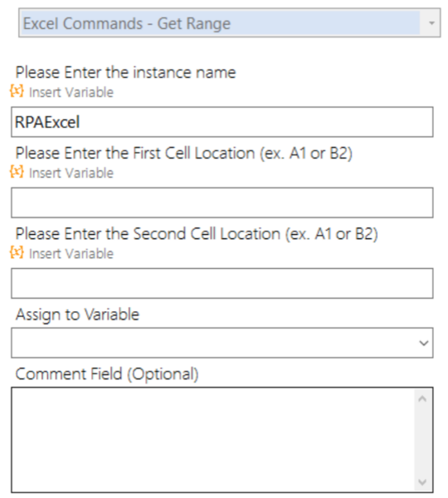Click the Comment Field (Optional) label
This screenshot has width=448, height=498.
coord(107,374)
